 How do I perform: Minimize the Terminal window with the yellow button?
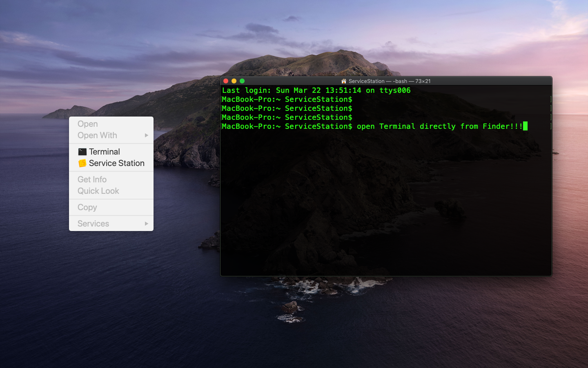(x=234, y=81)
